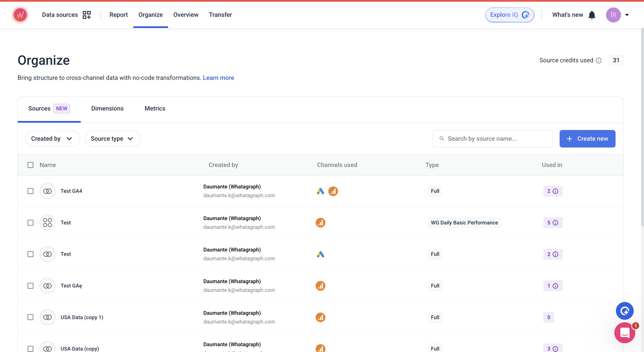644x352 pixels.
Task: Click the Whatagraph logo icon
Action: [x=20, y=15]
